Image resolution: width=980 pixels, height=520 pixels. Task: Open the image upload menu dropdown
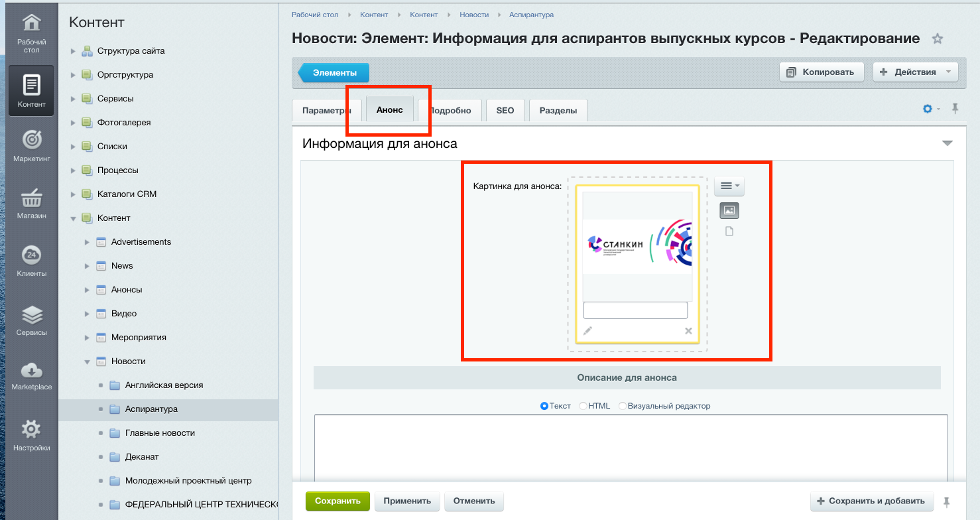point(729,186)
